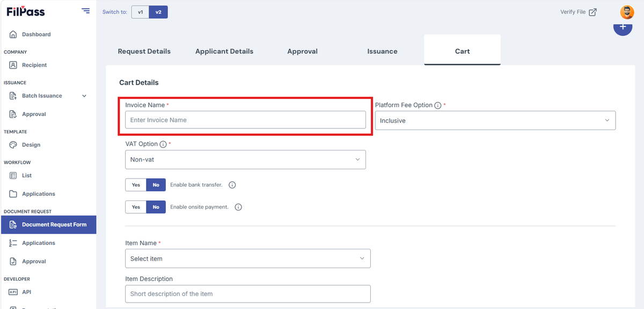Image resolution: width=644 pixels, height=309 pixels.
Task: Collapse the sidebar with the hamburger icon
Action: (x=85, y=11)
